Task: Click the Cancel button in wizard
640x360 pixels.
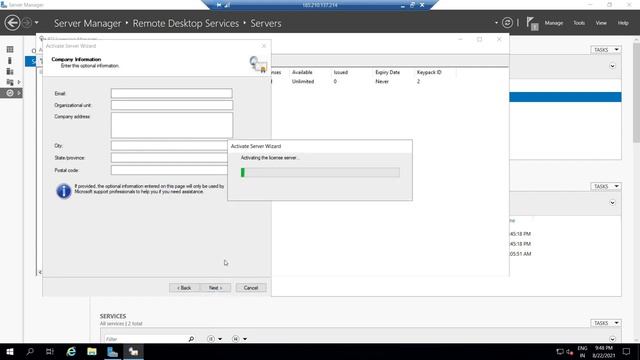Action: [251, 288]
